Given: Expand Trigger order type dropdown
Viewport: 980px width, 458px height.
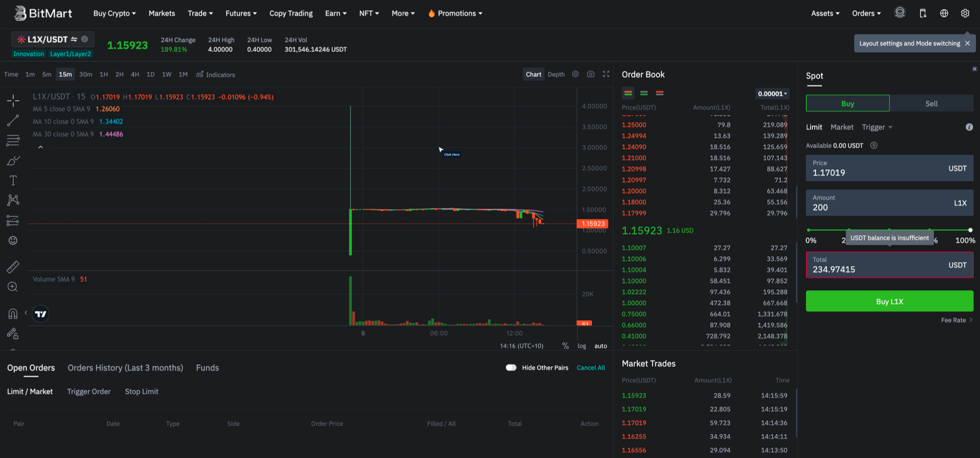Looking at the screenshot, I should [877, 127].
